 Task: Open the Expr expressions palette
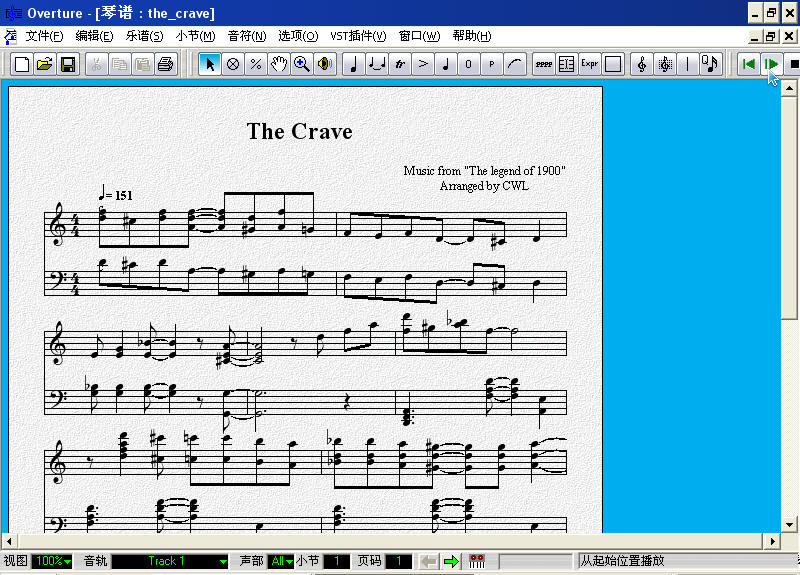tap(589, 64)
